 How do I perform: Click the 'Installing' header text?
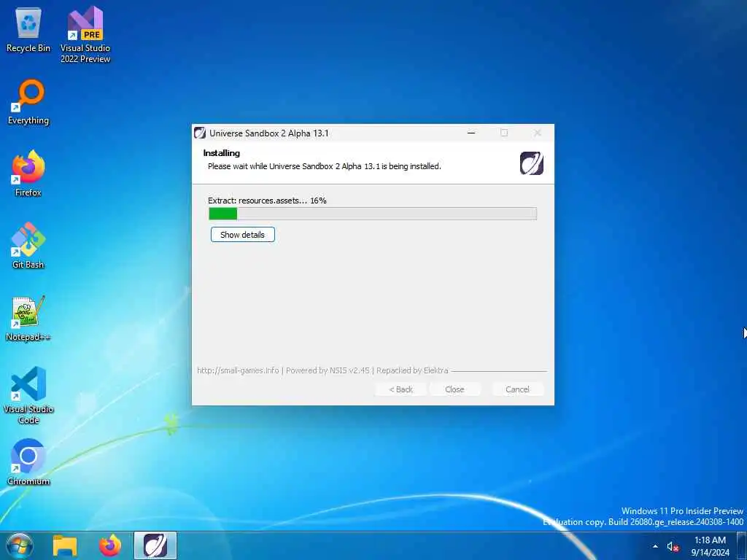click(222, 153)
